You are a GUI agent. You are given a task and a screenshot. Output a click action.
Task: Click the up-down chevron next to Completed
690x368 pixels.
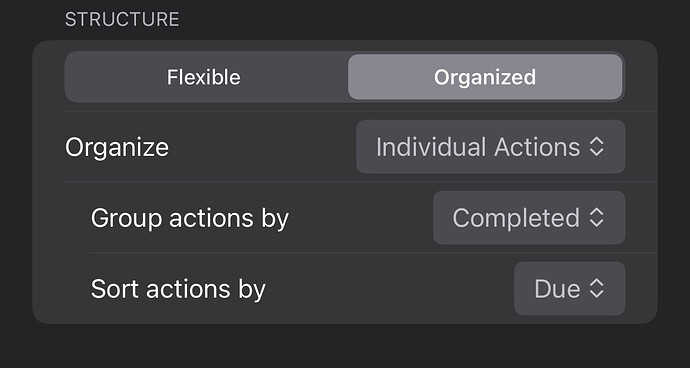tap(596, 218)
